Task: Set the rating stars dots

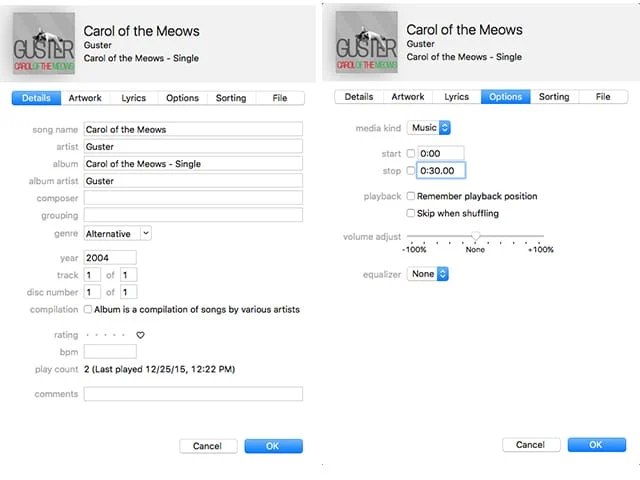Action: (106, 335)
